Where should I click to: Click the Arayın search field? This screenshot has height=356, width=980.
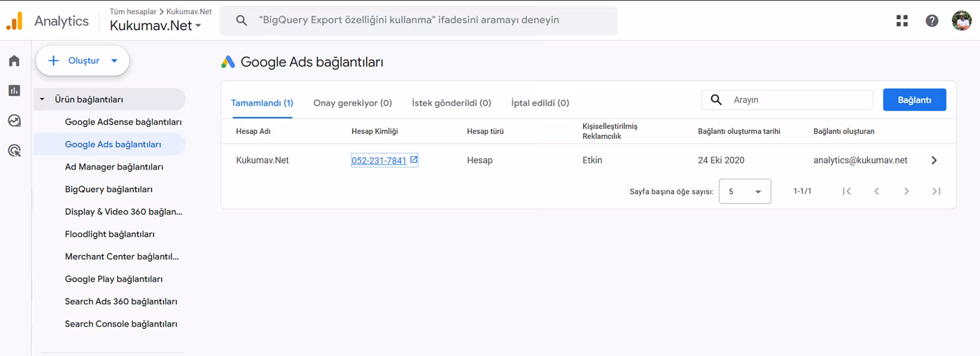click(x=787, y=100)
